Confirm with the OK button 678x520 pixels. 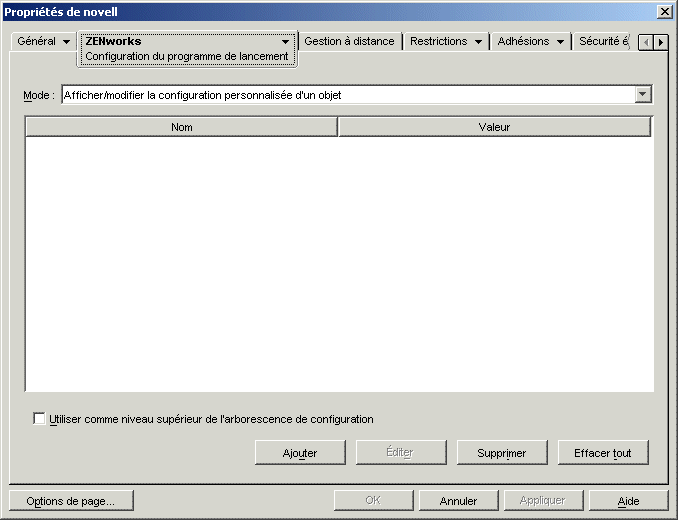374,501
